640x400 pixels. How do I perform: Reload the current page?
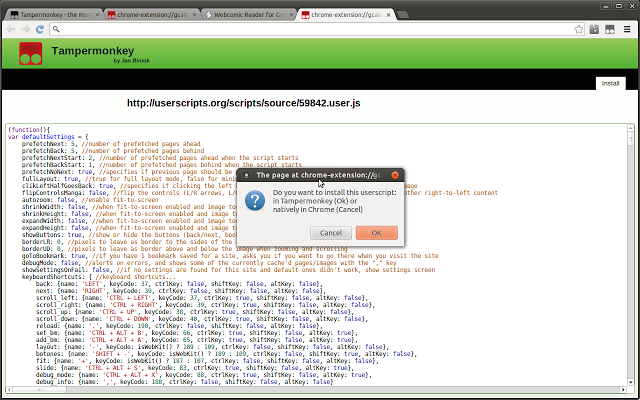coord(40,29)
